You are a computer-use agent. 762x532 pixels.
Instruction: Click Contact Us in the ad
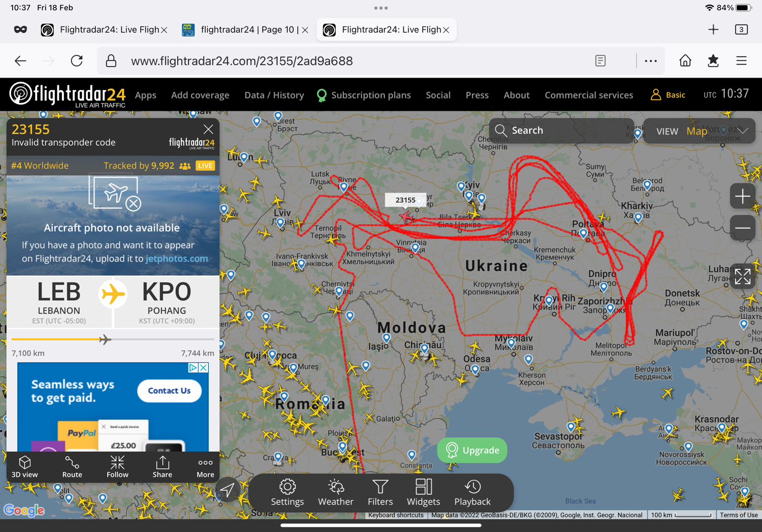tap(169, 391)
